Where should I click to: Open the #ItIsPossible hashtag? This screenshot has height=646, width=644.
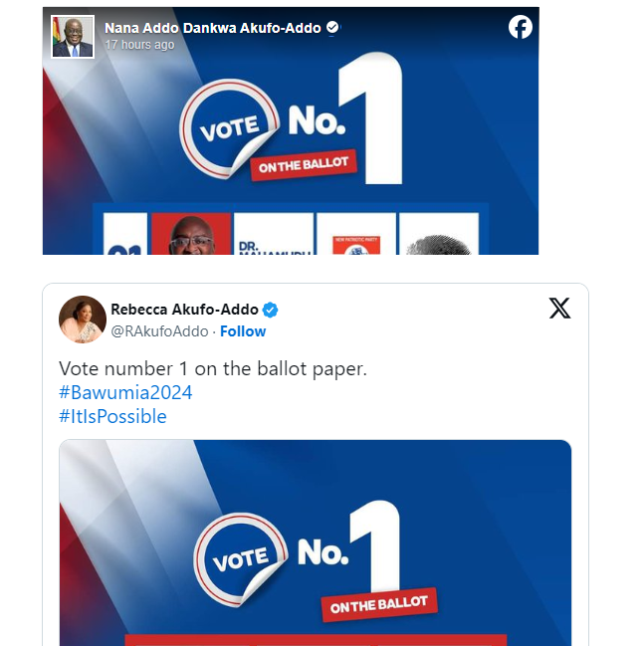(112, 416)
